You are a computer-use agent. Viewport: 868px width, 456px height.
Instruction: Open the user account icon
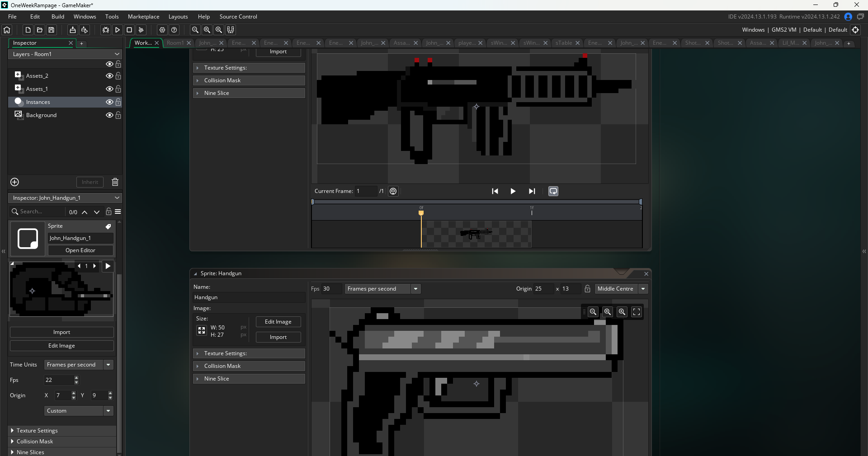848,17
